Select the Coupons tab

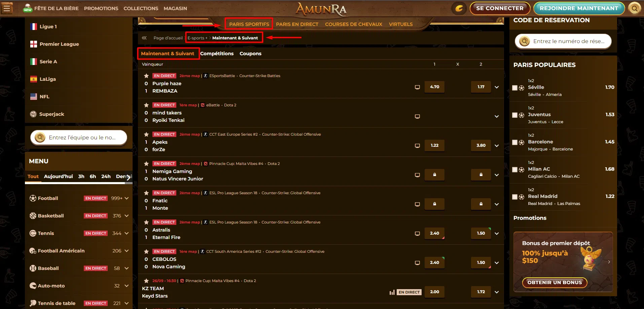pos(250,54)
